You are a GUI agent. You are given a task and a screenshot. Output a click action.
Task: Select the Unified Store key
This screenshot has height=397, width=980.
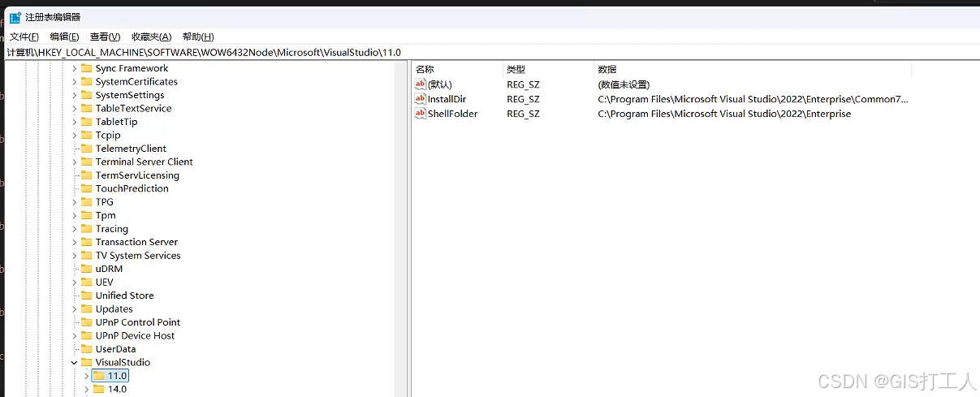pos(124,296)
